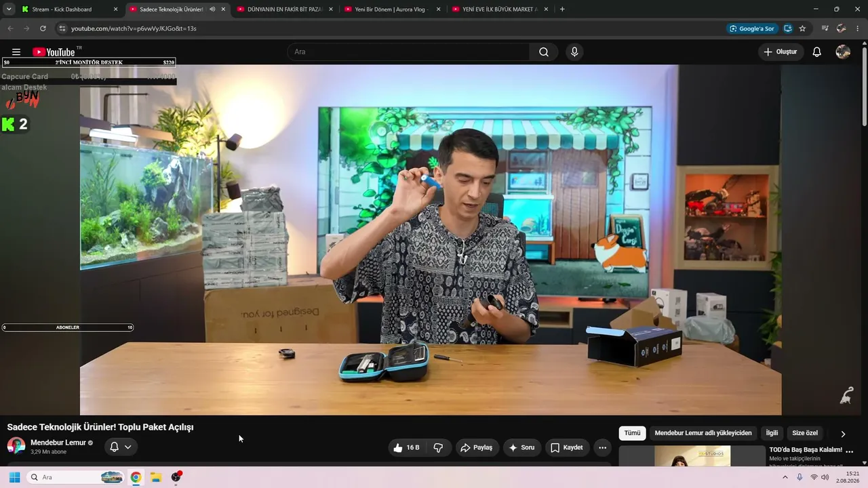Open the TOD'da Baş Başa Kalalım! video

pos(806,450)
